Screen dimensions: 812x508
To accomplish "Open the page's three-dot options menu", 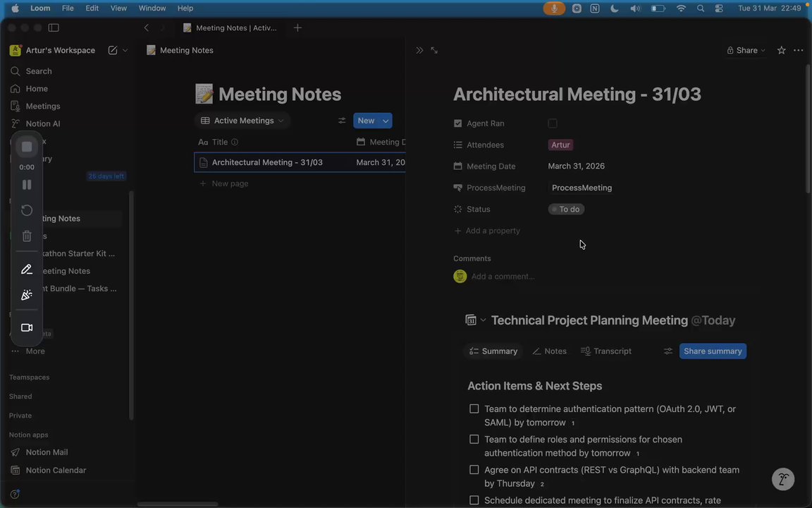I will 798,50.
